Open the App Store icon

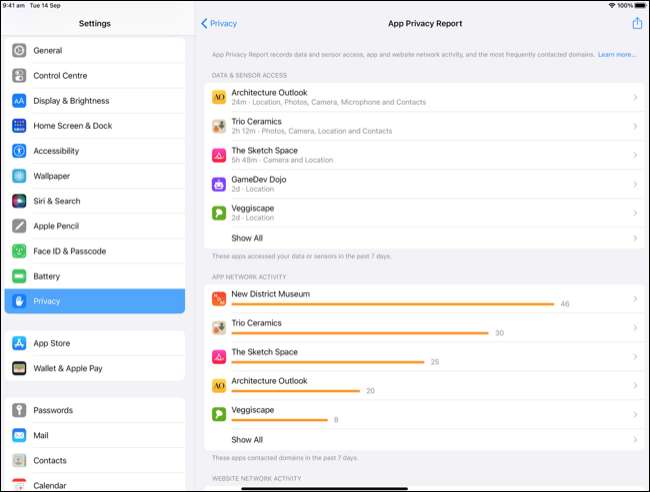click(x=19, y=343)
